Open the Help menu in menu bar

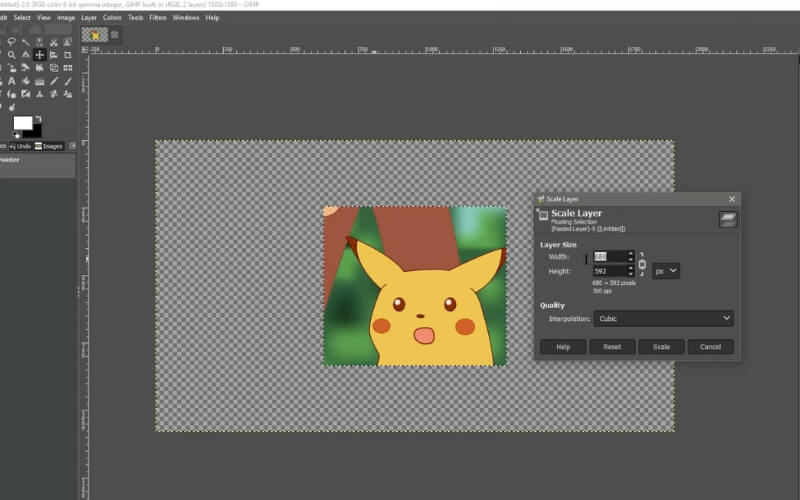[212, 17]
